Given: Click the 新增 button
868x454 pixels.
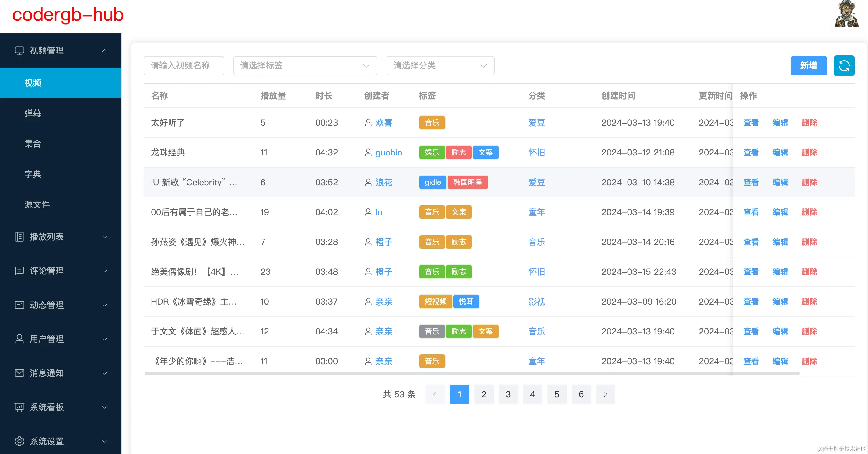Looking at the screenshot, I should click(808, 66).
